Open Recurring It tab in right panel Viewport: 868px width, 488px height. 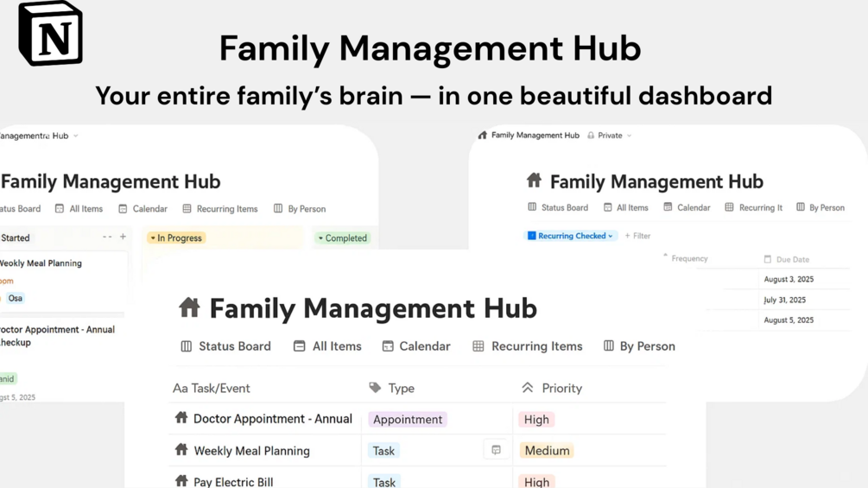(x=754, y=207)
